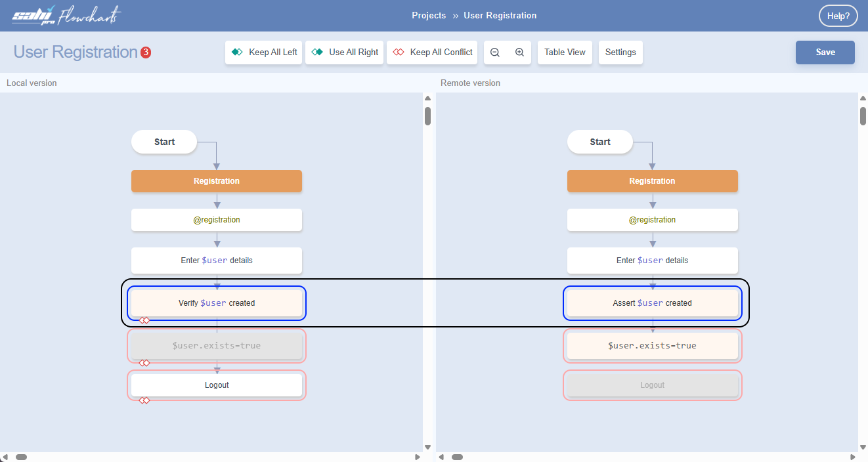
Task: Click the zoom in magnifier icon
Action: [519, 52]
